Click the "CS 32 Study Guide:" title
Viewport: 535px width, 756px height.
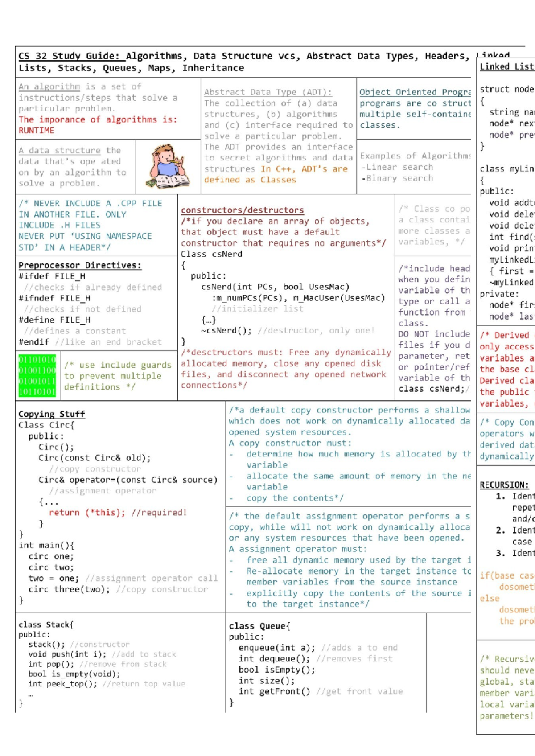[69, 56]
